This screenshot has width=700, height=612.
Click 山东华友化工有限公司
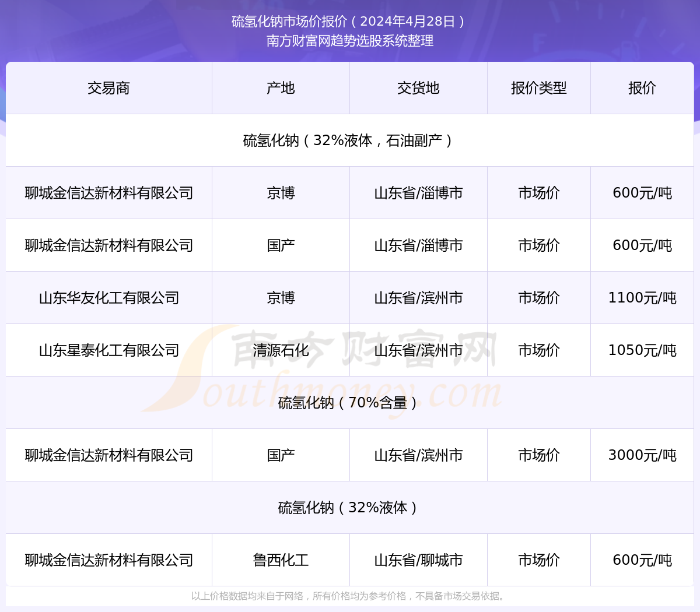(108, 298)
